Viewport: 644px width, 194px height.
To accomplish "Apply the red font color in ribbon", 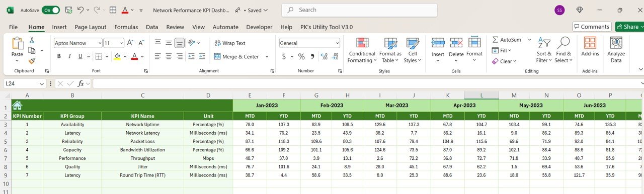I will pos(135,56).
